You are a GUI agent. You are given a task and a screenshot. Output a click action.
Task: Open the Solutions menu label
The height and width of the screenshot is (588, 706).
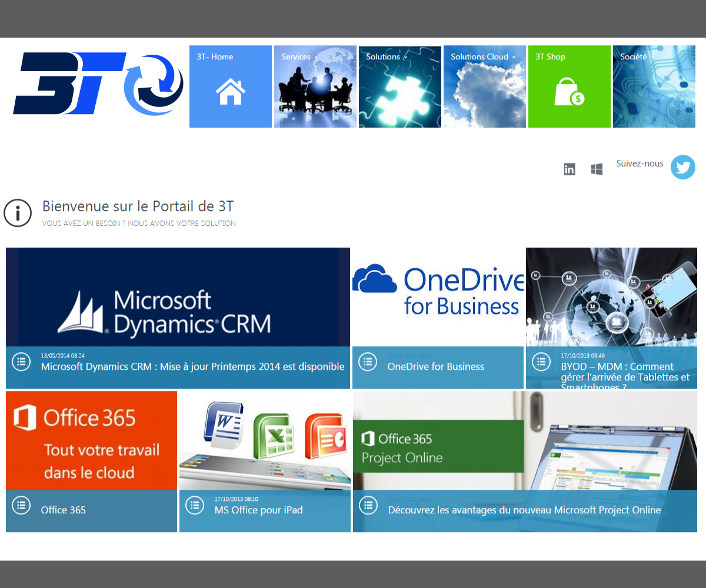click(383, 57)
